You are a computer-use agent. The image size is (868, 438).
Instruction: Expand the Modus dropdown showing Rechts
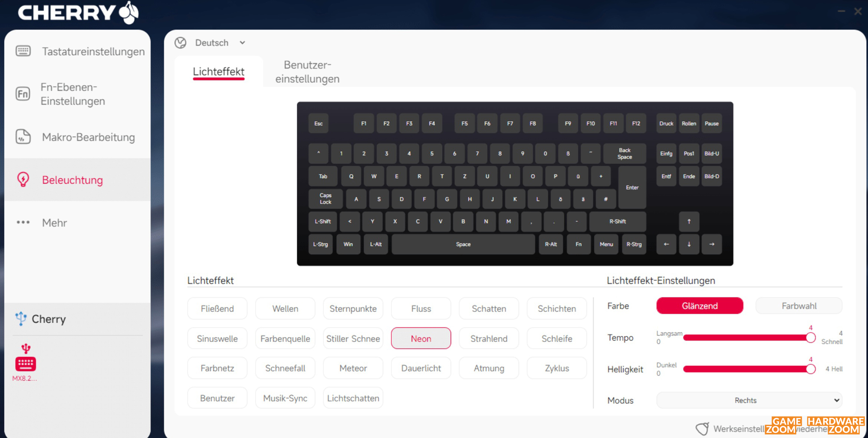point(749,400)
